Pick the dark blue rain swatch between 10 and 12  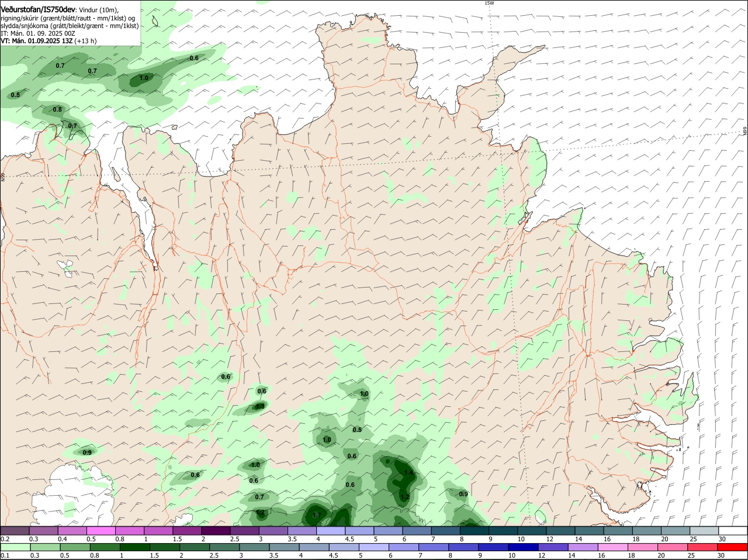point(524,547)
